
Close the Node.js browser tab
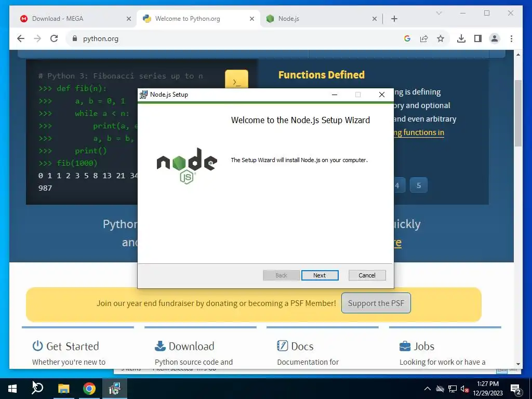374,19
